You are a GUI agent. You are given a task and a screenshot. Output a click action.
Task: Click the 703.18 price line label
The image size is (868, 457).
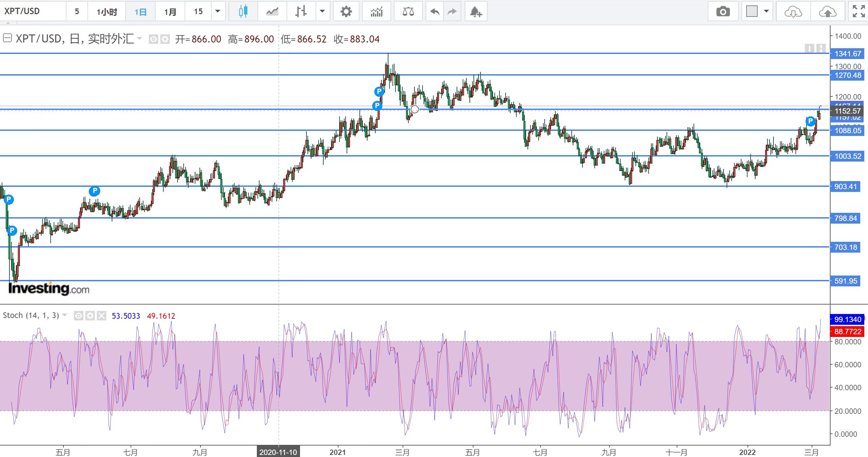[x=845, y=247]
